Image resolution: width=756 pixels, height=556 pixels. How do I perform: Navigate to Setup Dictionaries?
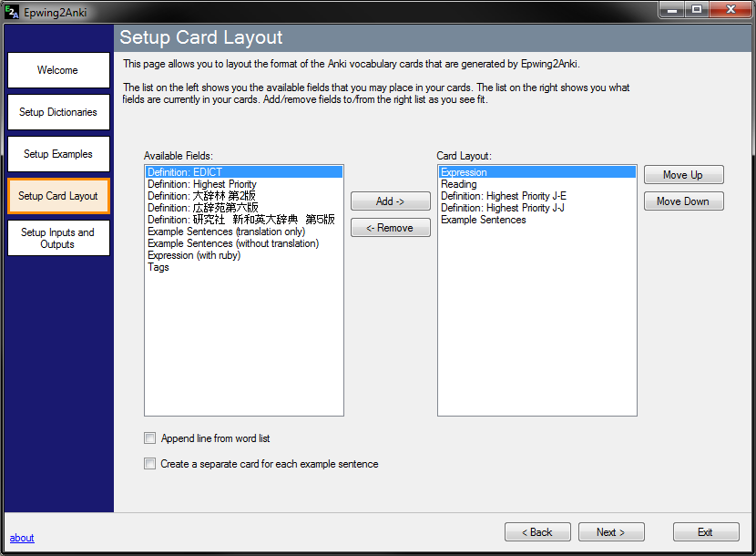pos(57,111)
